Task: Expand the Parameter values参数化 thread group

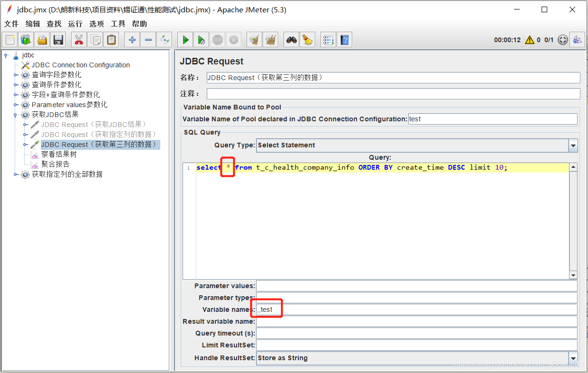Action: coord(16,105)
